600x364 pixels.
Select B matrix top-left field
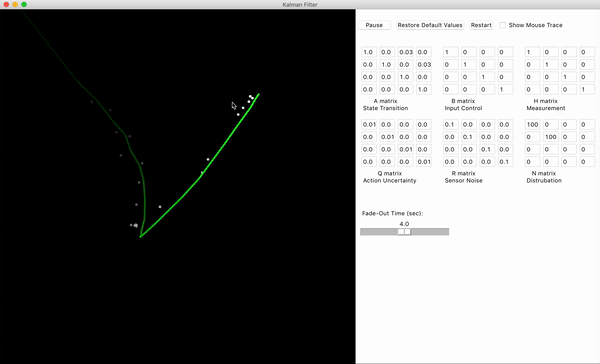[451, 52]
